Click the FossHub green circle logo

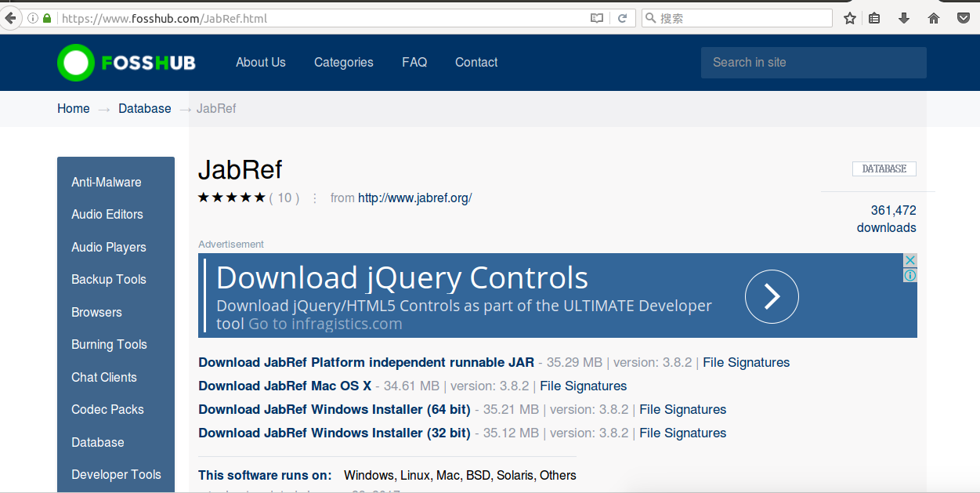tap(76, 63)
